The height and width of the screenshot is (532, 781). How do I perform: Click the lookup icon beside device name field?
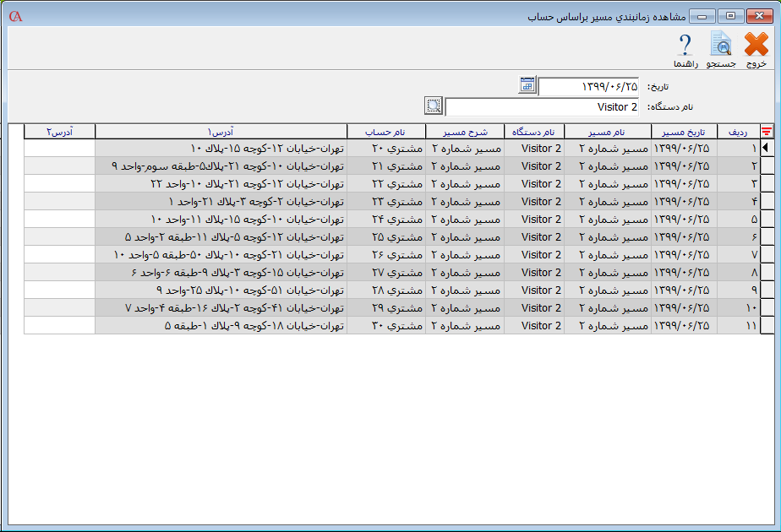[x=434, y=106]
